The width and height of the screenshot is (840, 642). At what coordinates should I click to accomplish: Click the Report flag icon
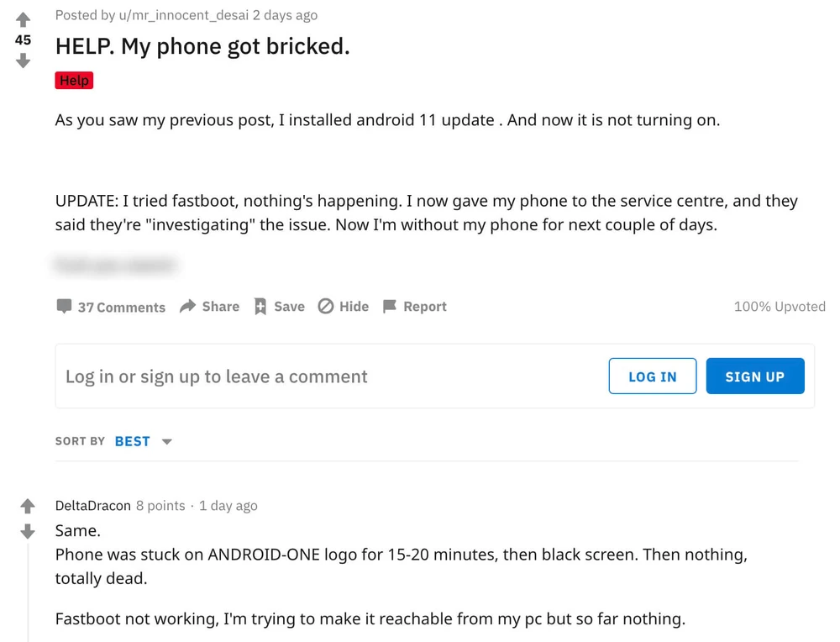pyautogui.click(x=390, y=307)
